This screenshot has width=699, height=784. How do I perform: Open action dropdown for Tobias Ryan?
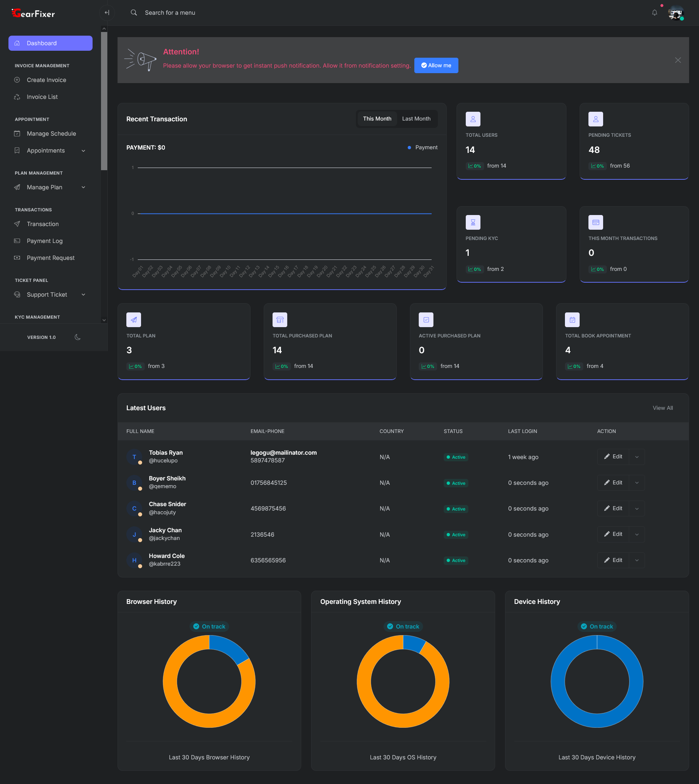point(637,457)
